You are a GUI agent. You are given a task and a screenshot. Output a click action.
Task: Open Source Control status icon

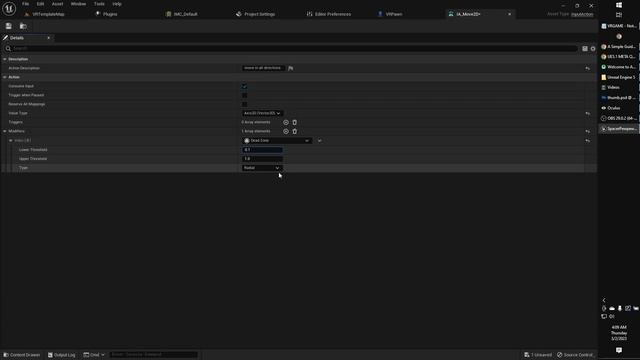(x=576, y=355)
